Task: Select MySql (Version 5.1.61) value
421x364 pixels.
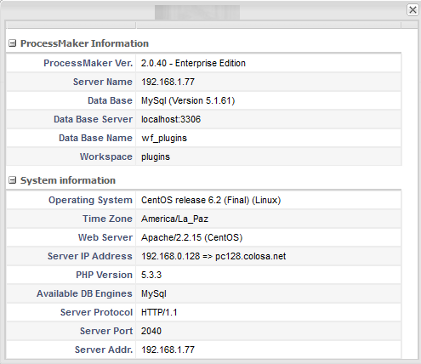Action: pyautogui.click(x=188, y=101)
